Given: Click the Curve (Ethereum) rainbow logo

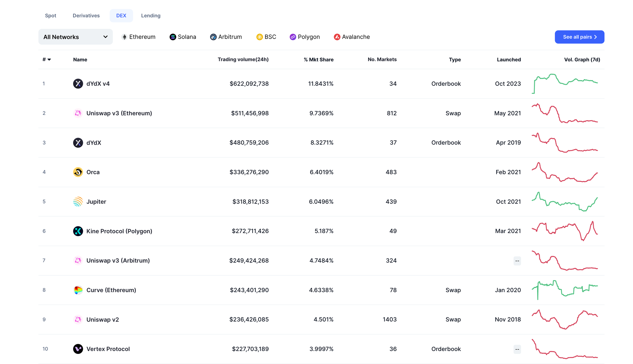Looking at the screenshot, I should point(78,290).
